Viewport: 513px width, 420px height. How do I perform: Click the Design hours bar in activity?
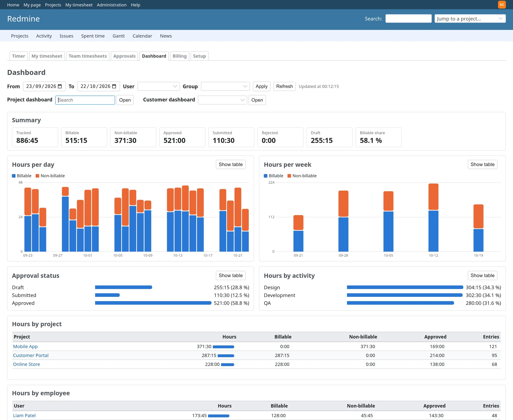[x=405, y=287]
